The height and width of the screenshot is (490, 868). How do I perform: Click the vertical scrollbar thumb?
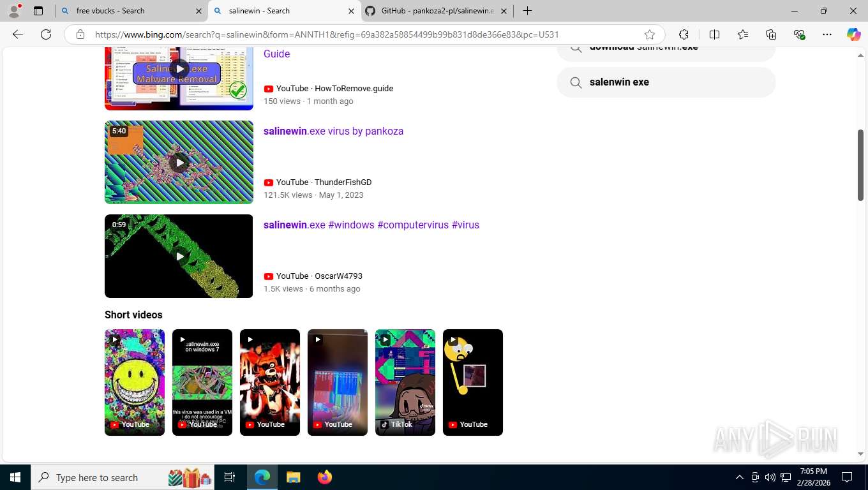[x=860, y=165]
